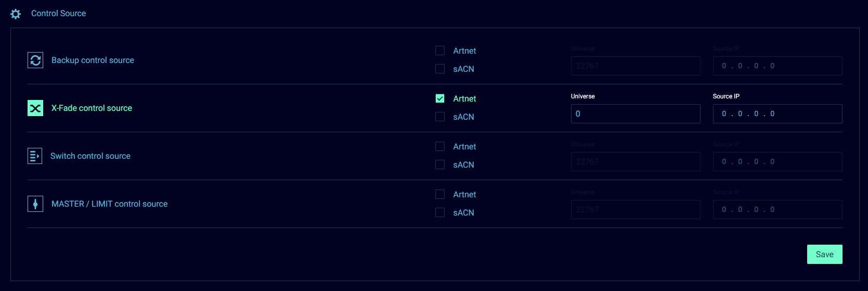
Task: Check sACN for Switch control source
Action: 440,165
